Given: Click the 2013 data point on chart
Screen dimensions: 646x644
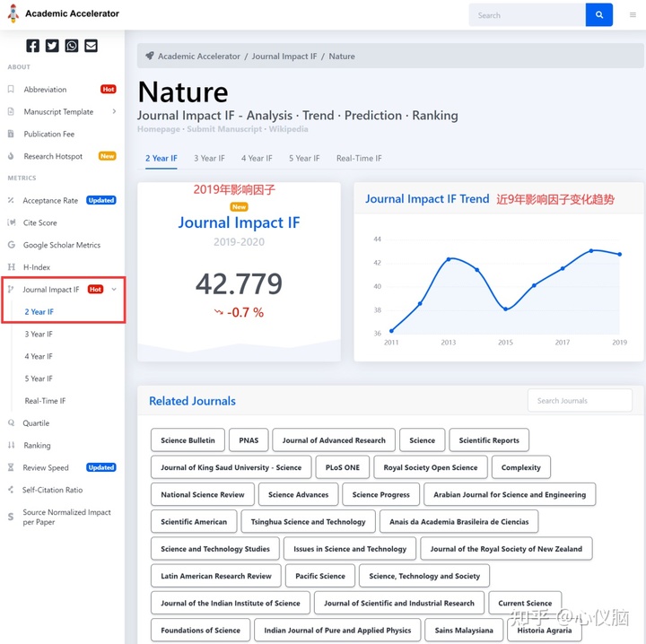Looking at the screenshot, I should click(x=449, y=259).
